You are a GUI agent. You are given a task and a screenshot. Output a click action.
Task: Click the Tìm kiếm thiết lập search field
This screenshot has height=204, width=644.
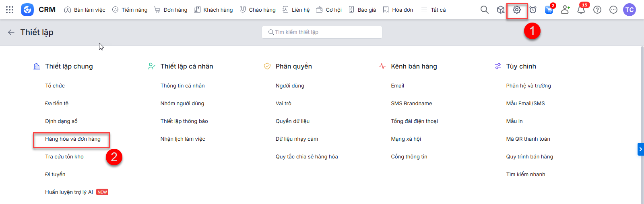tap(322, 32)
